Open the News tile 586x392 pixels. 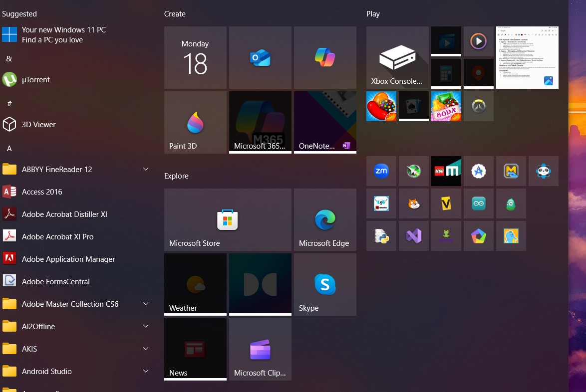(196, 350)
